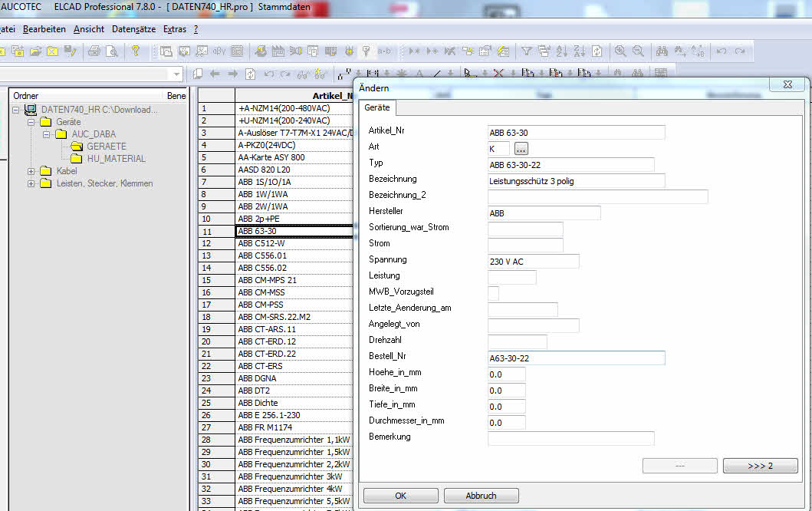812x511 pixels.
Task: Click the empty Bemerkung field
Action: click(570, 438)
